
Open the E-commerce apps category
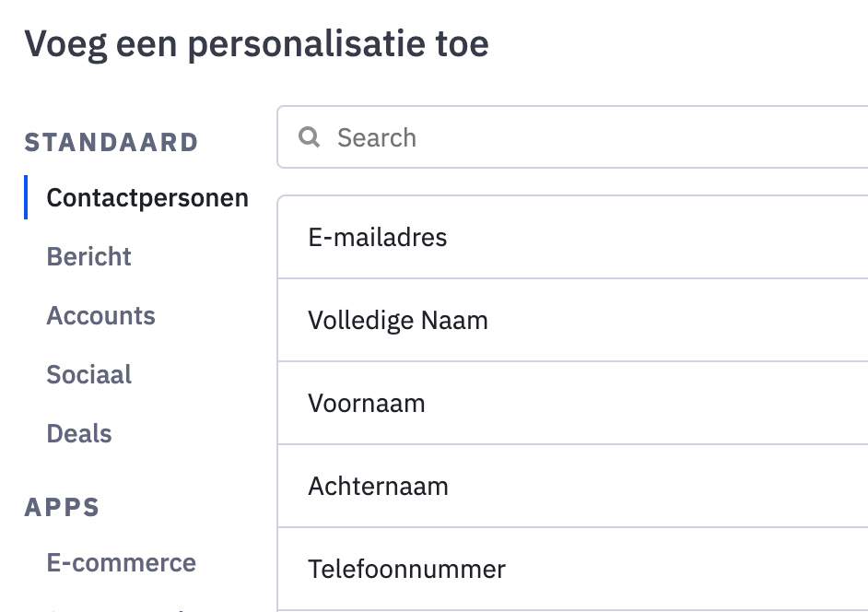(122, 563)
